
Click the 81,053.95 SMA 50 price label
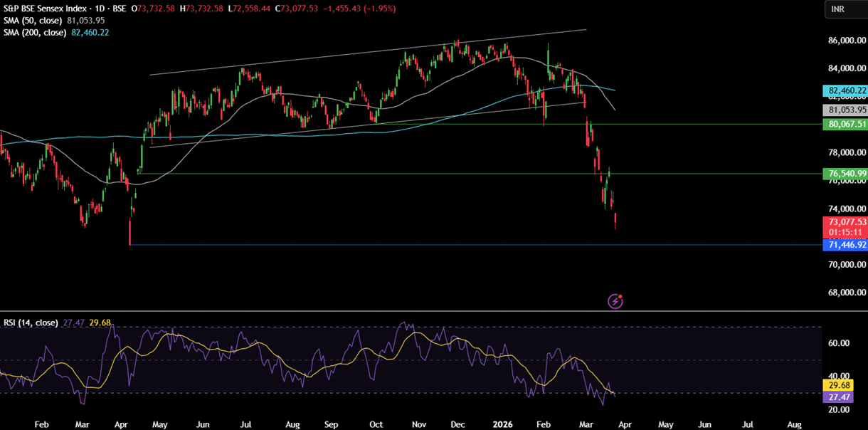pos(846,110)
